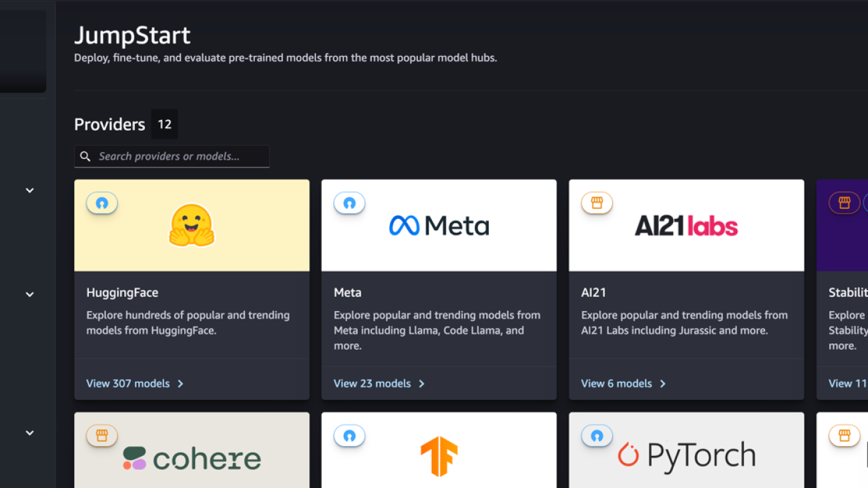Click the PyTorch logo banner
868x488 pixels.
(x=686, y=450)
